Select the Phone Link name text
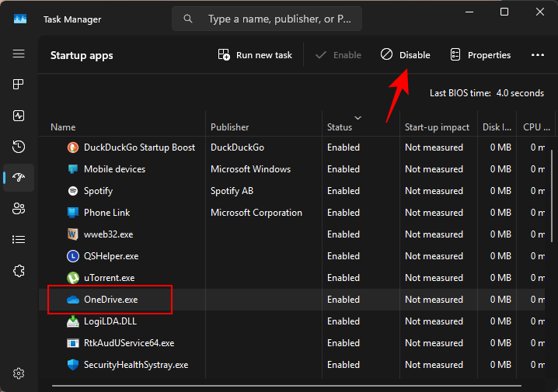558x392 pixels. coord(106,213)
